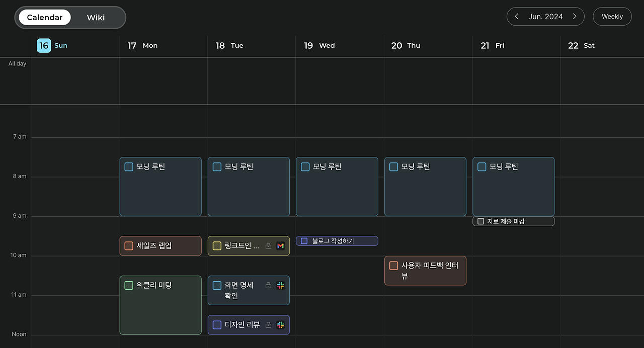Select Sunday the 16th header
Viewport: 644px width, 348px height.
click(52, 45)
